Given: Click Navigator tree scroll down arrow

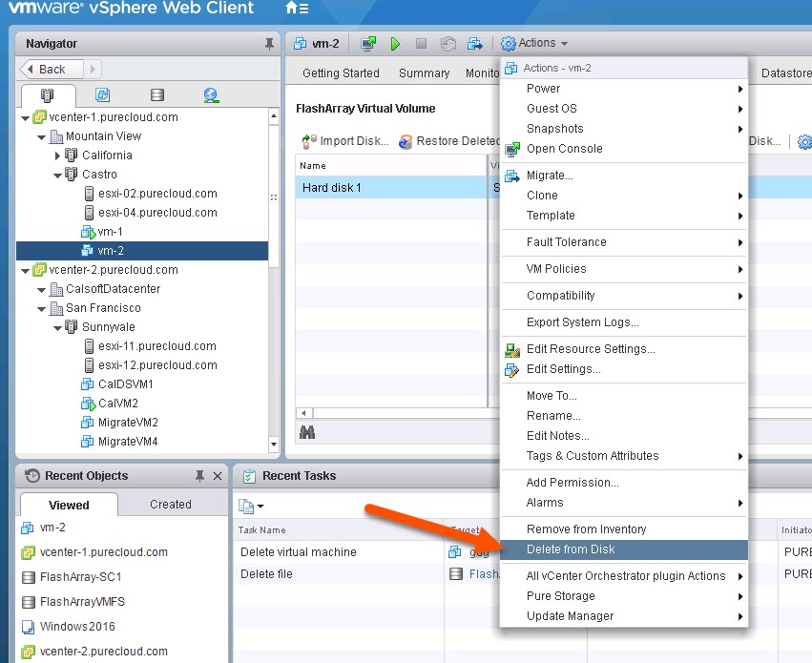Looking at the screenshot, I should pos(274,445).
